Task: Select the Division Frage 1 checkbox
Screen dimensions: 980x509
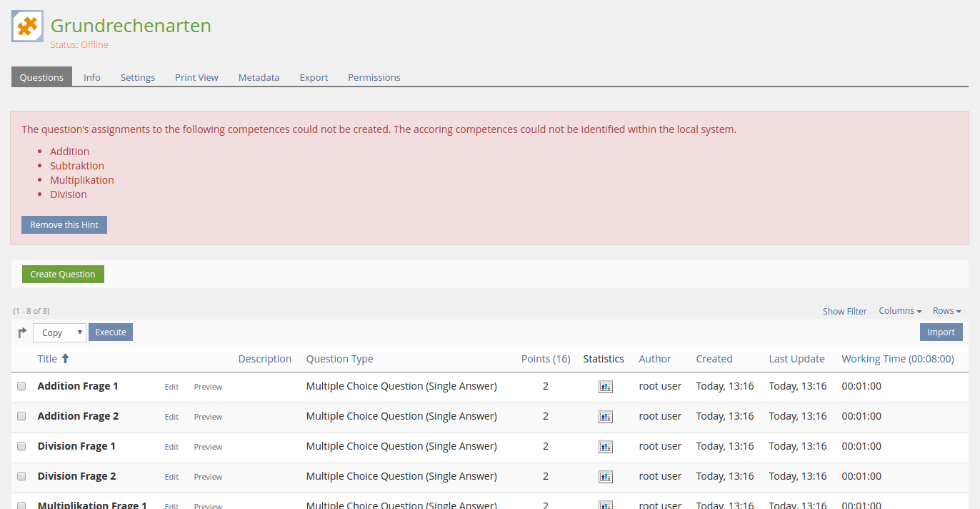Action: (x=21, y=446)
